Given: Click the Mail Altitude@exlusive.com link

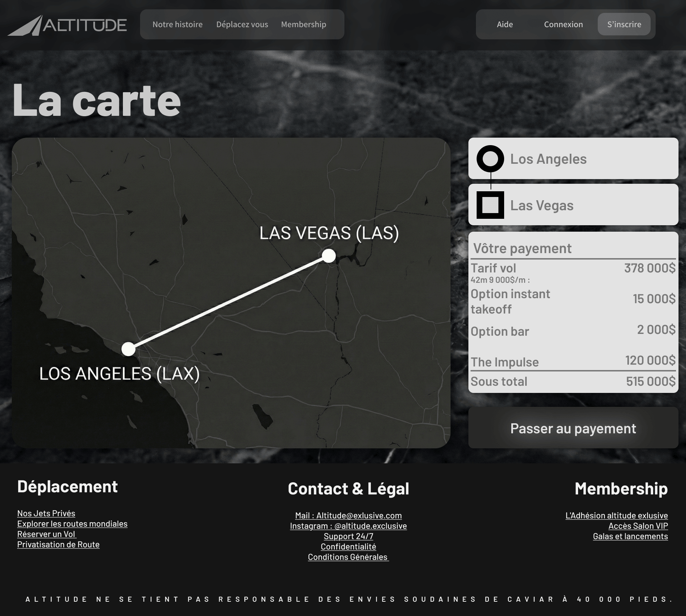Looking at the screenshot, I should click(x=348, y=516).
